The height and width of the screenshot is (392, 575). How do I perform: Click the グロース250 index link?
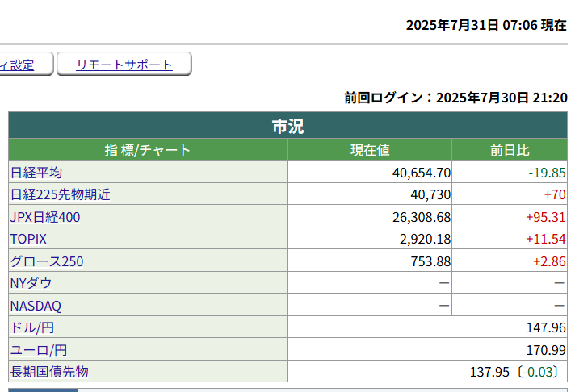(47, 261)
